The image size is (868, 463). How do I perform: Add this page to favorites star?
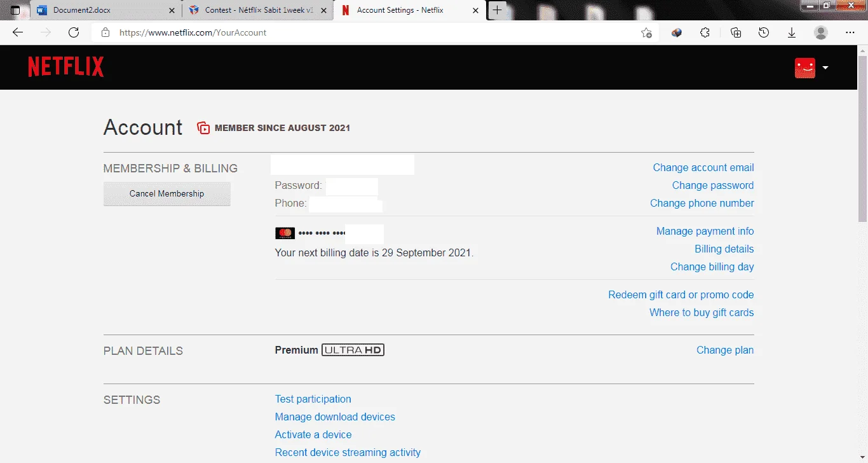click(x=646, y=33)
